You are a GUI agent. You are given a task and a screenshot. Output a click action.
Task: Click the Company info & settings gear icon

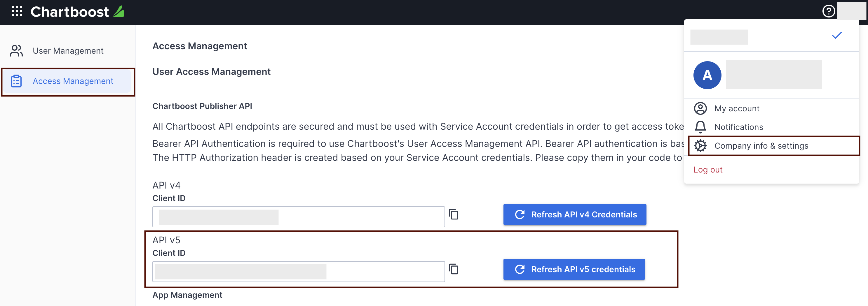tap(700, 146)
